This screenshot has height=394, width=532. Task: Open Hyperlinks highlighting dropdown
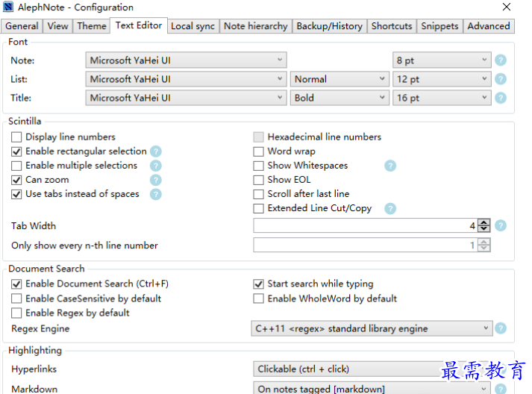click(372, 369)
